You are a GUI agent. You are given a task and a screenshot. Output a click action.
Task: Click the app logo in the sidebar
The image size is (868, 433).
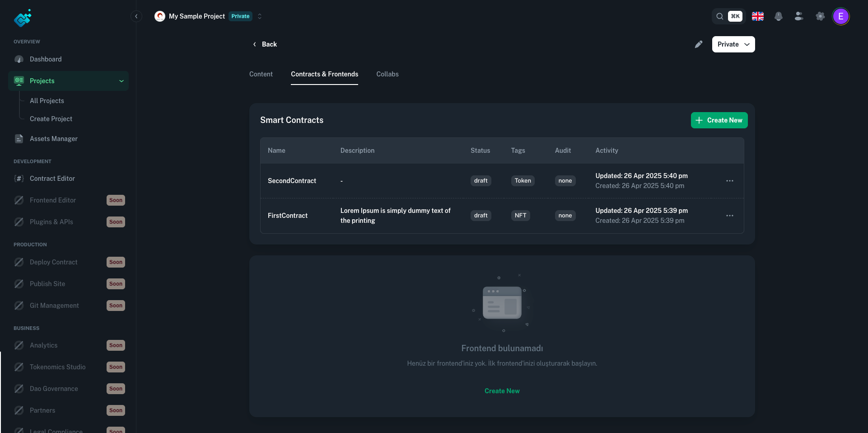click(x=23, y=18)
